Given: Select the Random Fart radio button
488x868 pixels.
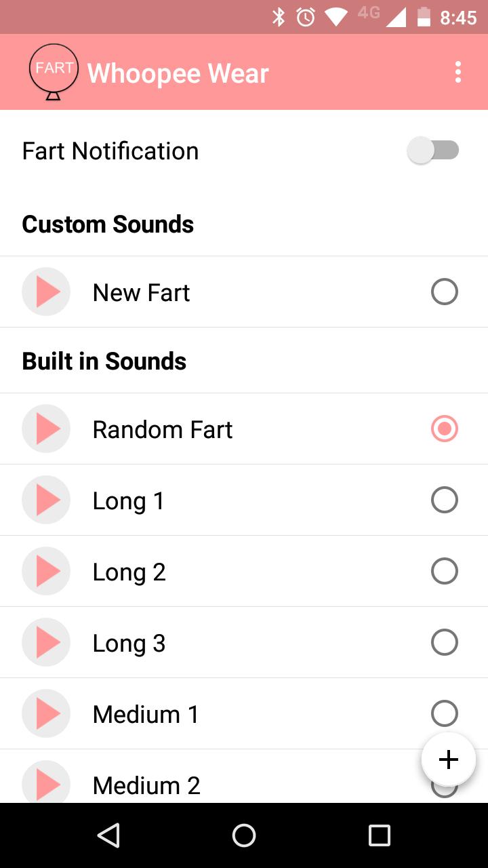Looking at the screenshot, I should 445,429.
